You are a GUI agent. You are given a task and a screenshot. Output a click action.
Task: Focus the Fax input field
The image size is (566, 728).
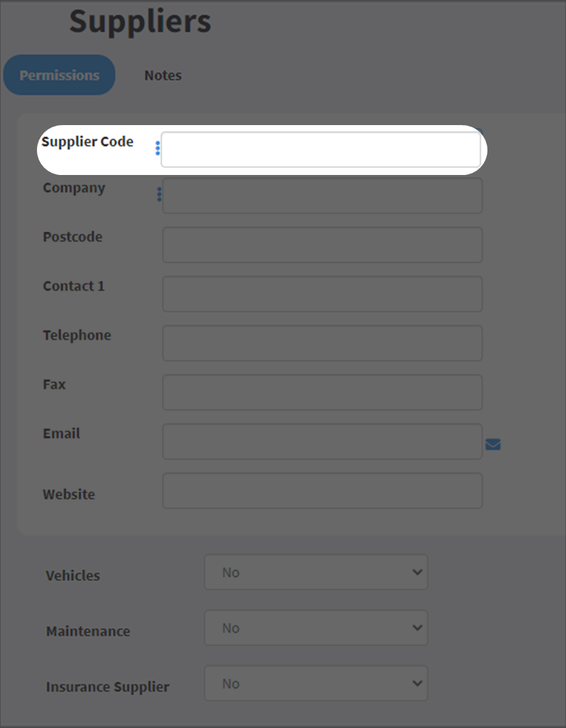click(x=322, y=392)
